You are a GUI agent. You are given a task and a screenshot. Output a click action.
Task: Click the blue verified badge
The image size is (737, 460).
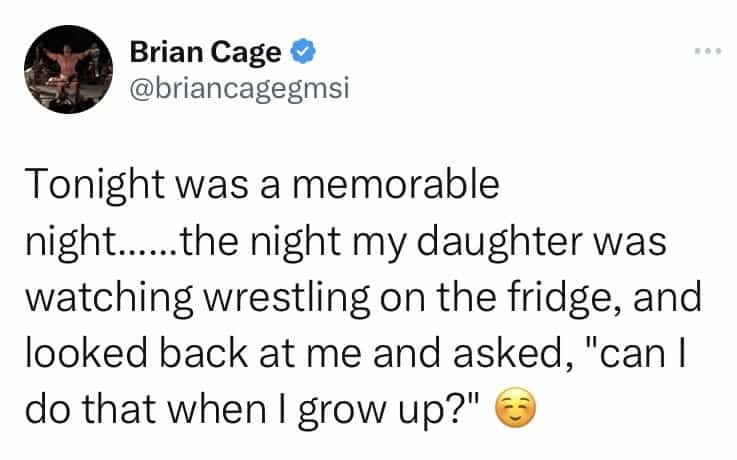[x=297, y=50]
